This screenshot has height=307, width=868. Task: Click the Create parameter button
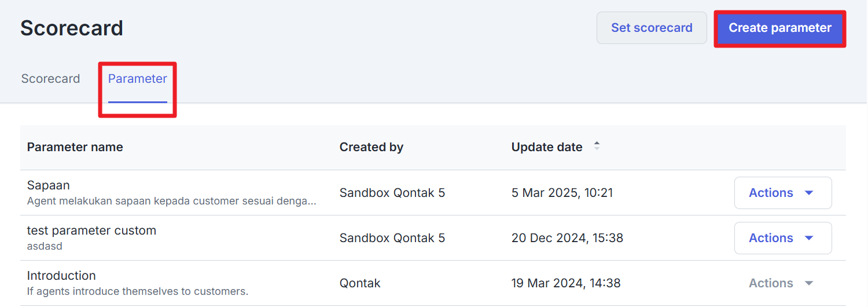780,28
